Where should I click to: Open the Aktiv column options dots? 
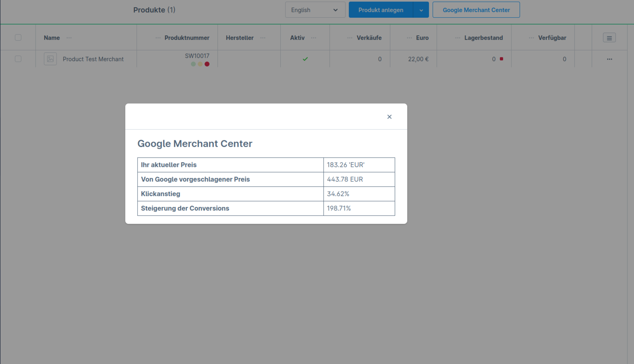(x=314, y=38)
